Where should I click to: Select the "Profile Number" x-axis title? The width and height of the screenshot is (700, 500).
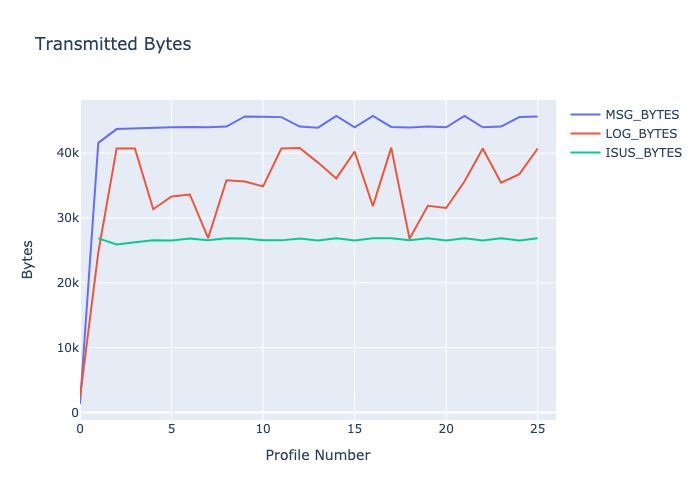(x=317, y=455)
